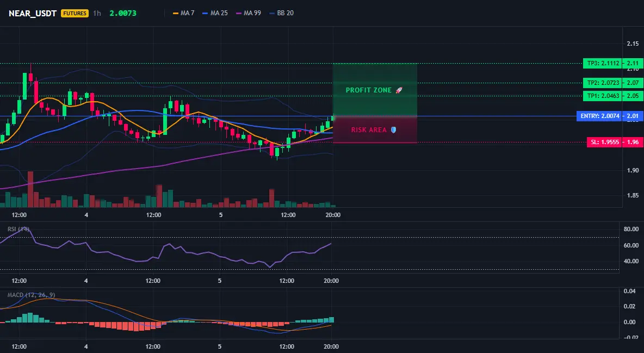
Task: Toggle the MA 7 legend entry
Action: coord(184,13)
